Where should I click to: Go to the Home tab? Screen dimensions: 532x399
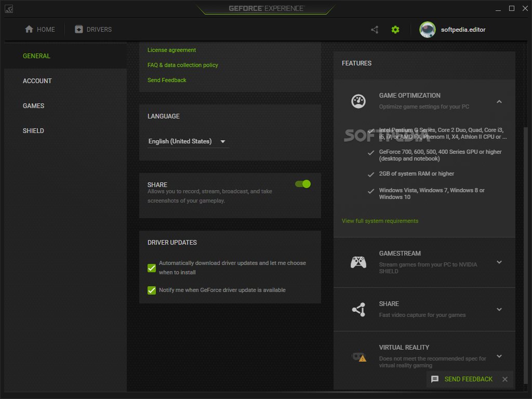(39, 30)
